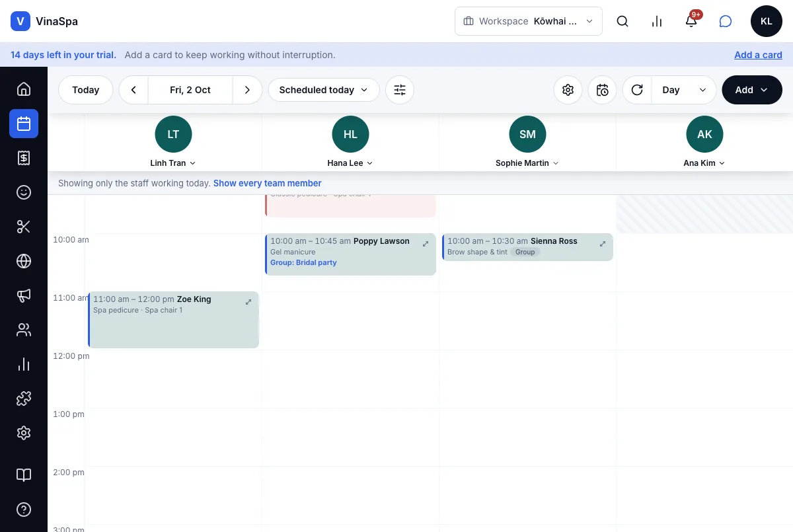Open the globe icon in sidebar
The image size is (793, 532).
coord(24,261)
